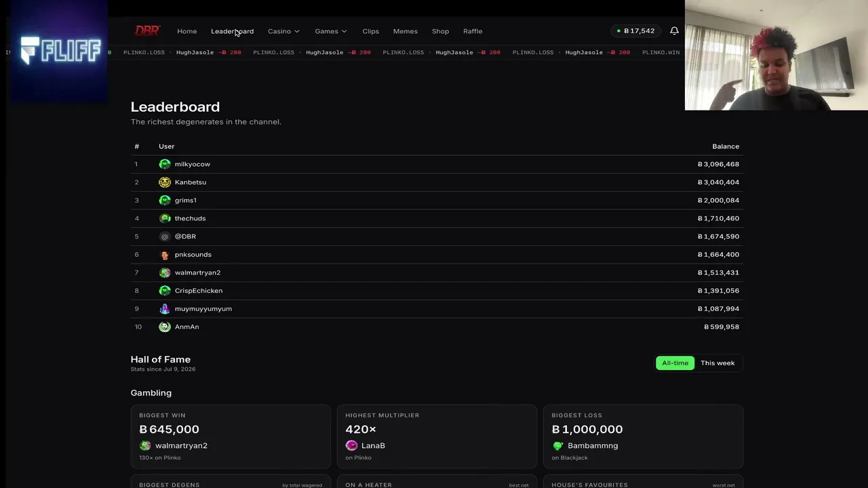This screenshot has width=868, height=488.
Task: Click the Biggest Degens card heading
Action: point(170,485)
